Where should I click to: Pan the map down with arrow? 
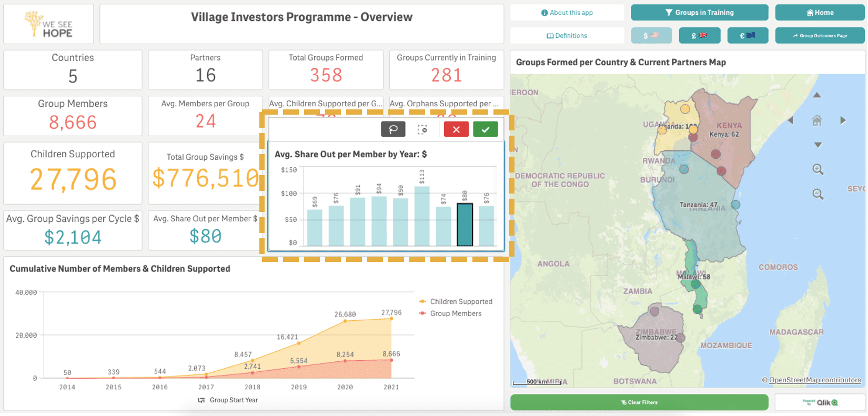click(x=817, y=145)
